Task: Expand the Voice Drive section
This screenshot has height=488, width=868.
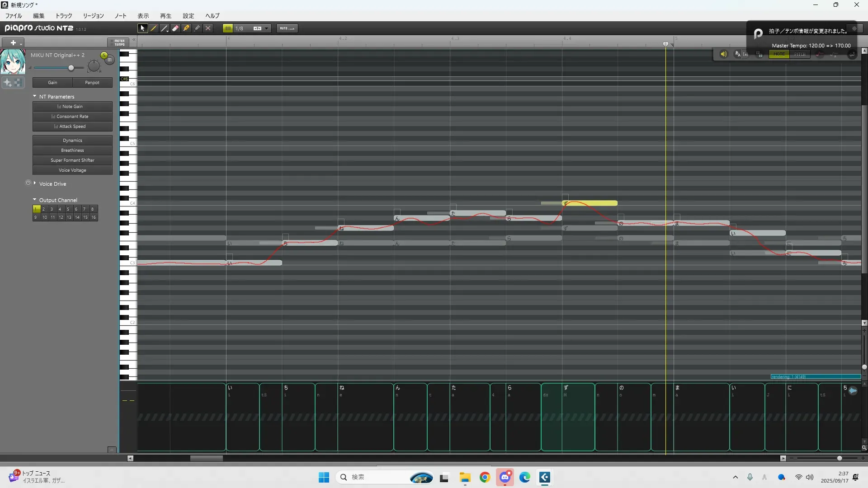Action: pos(35,183)
